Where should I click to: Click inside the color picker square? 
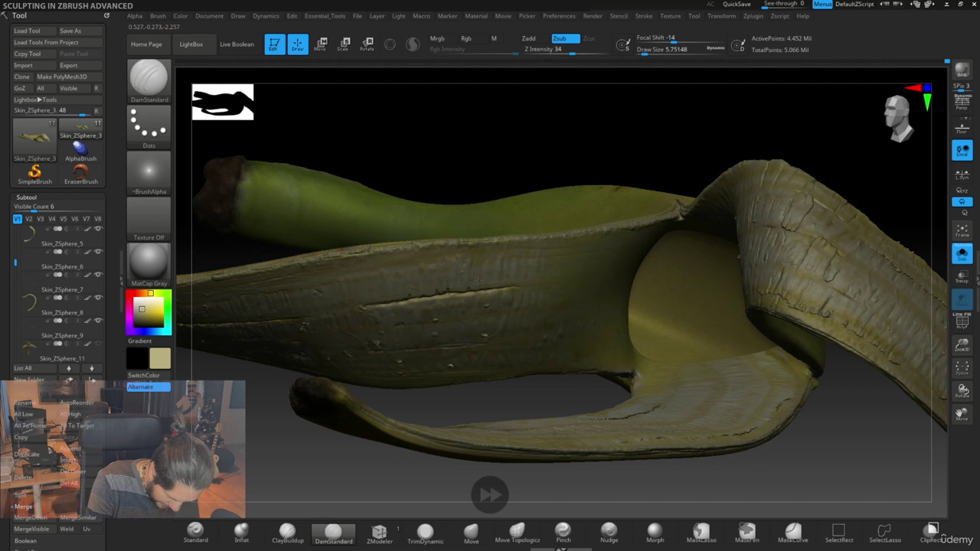point(149,311)
